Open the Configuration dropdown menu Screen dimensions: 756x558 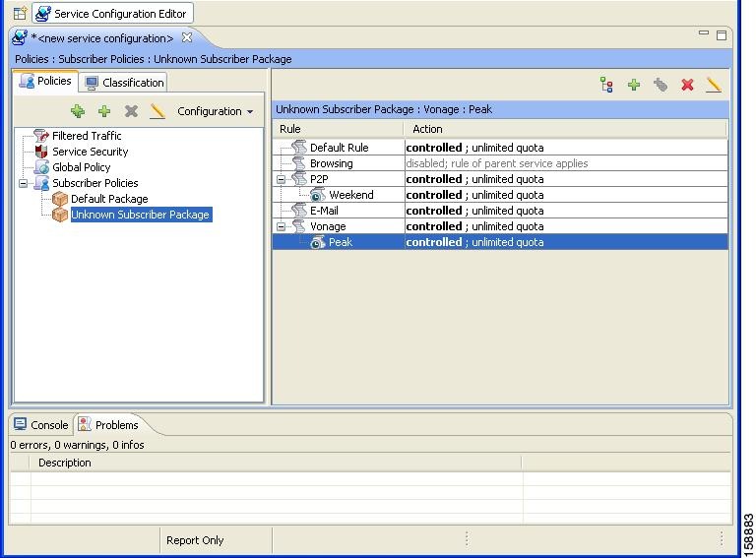[x=215, y=112]
